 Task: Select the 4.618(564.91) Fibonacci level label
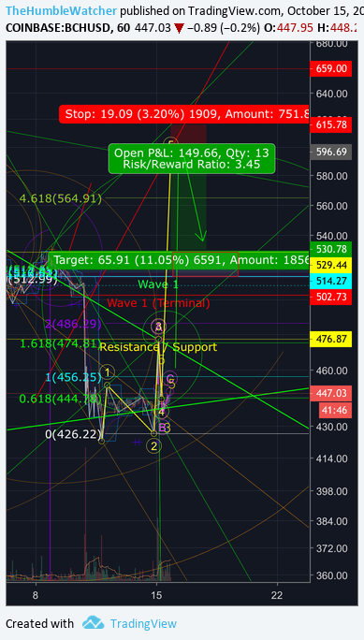pyautogui.click(x=61, y=198)
